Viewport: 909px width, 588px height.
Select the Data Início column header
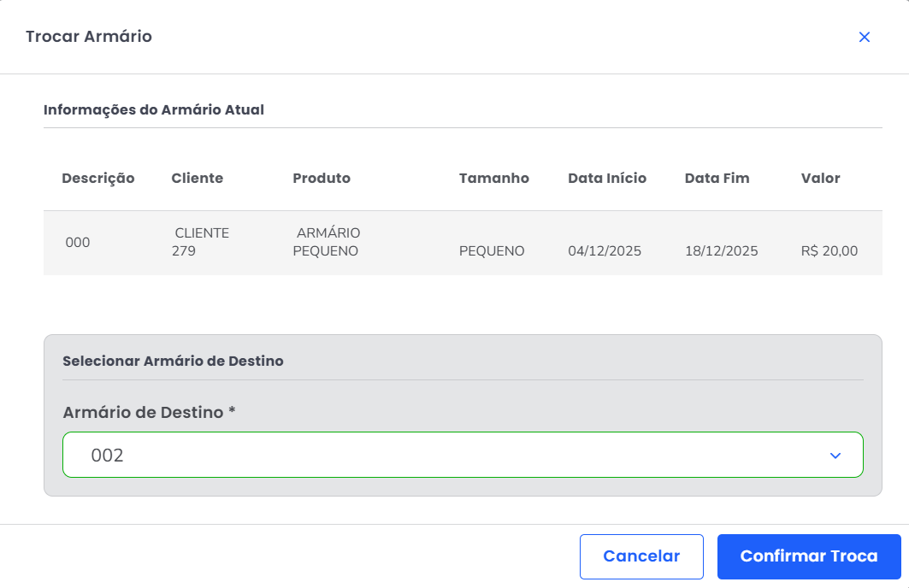coord(607,179)
